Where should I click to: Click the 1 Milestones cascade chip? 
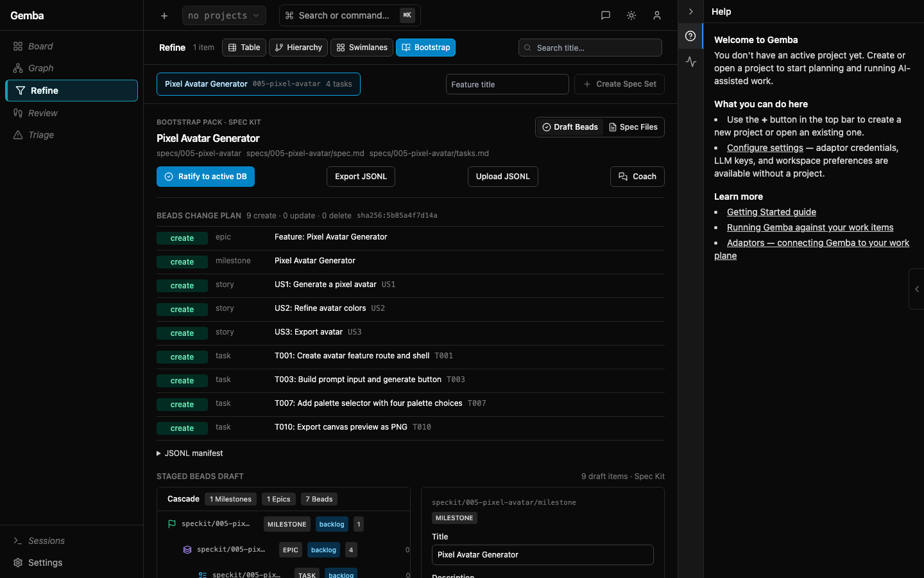tap(231, 499)
